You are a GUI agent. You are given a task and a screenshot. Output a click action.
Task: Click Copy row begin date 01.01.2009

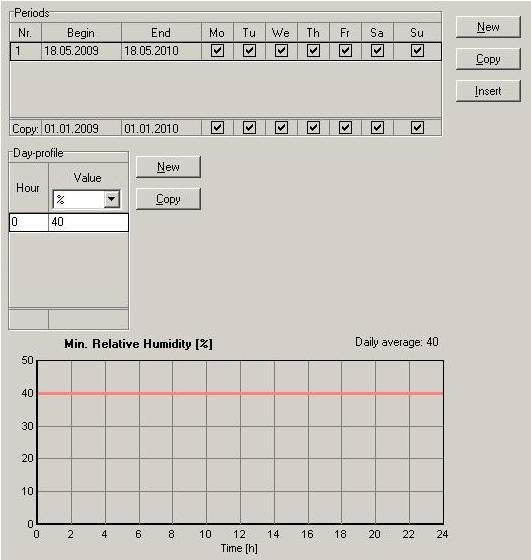click(81, 128)
